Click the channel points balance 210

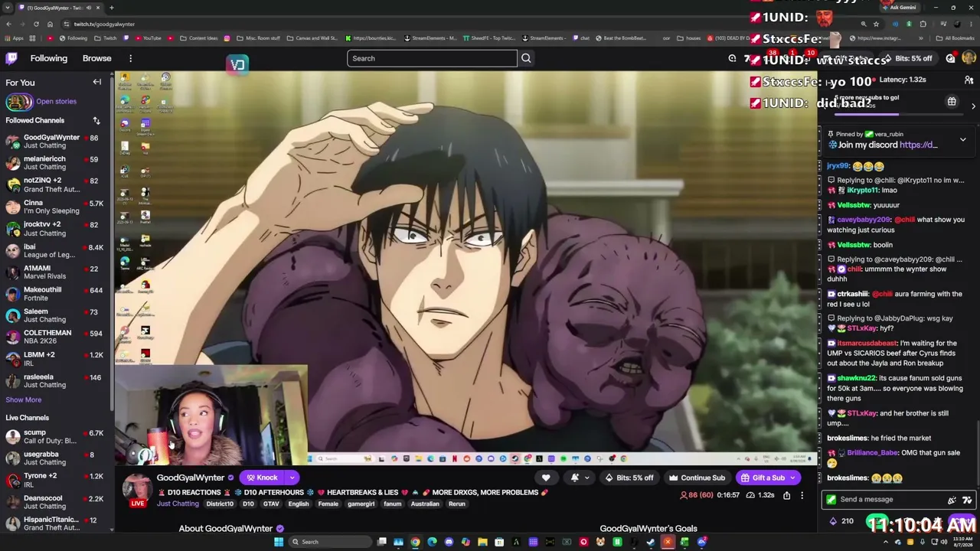point(841,522)
